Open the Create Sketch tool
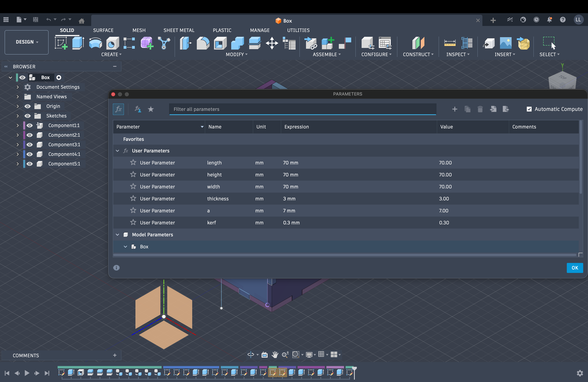This screenshot has width=588, height=382. [62, 43]
